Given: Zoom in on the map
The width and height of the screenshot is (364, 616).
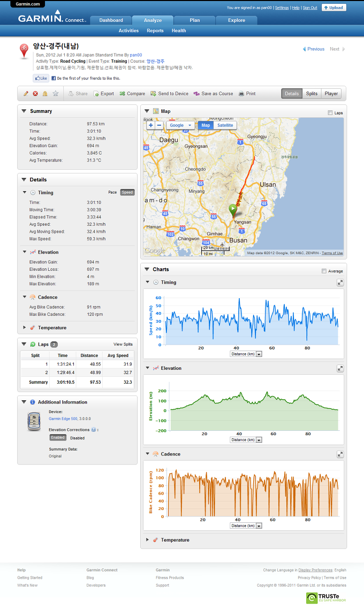Looking at the screenshot, I should click(x=150, y=125).
